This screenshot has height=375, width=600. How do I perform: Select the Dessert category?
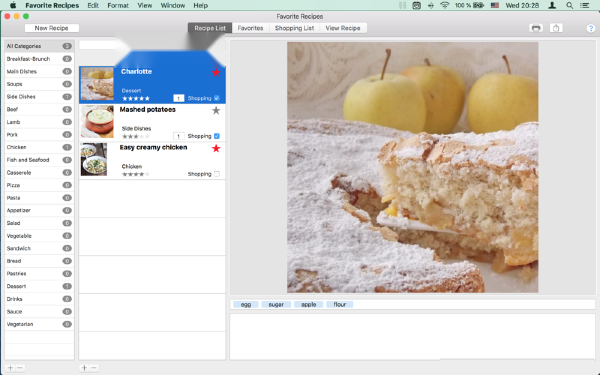[x=39, y=286]
